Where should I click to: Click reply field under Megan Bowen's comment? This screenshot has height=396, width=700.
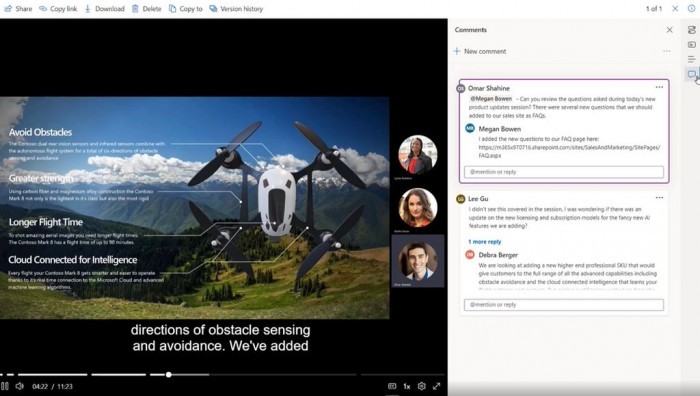pos(564,172)
